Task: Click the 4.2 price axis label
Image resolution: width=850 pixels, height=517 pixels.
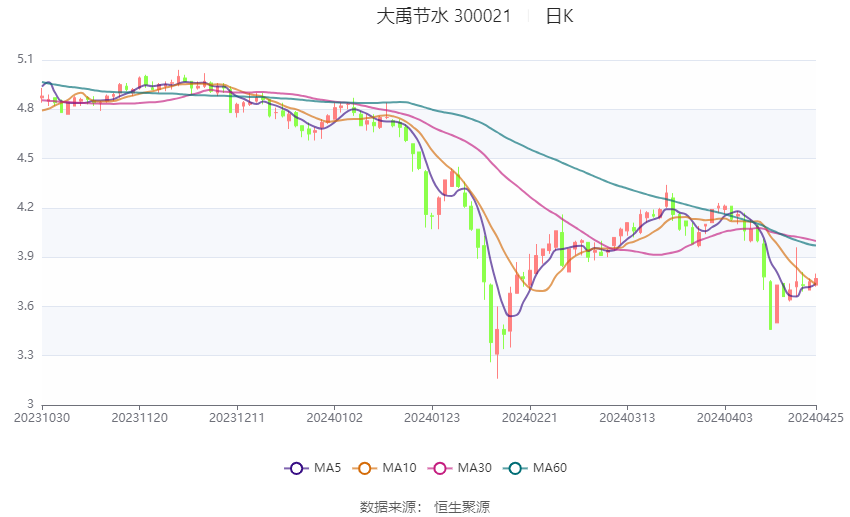Action: point(25,208)
